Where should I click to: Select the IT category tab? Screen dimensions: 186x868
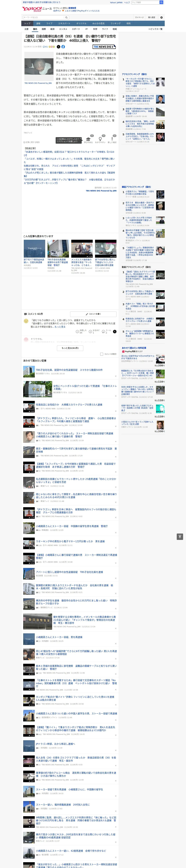pos(86,29)
